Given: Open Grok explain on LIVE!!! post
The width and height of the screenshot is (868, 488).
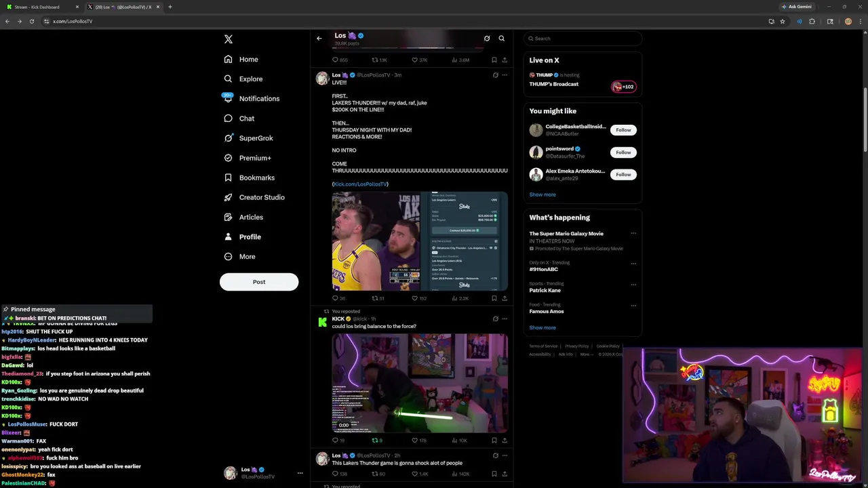Looking at the screenshot, I should (495, 75).
